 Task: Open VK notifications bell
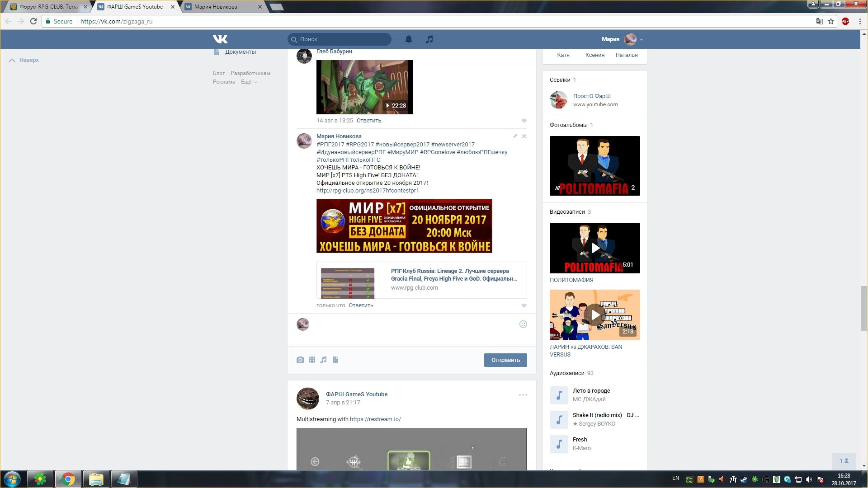click(408, 39)
